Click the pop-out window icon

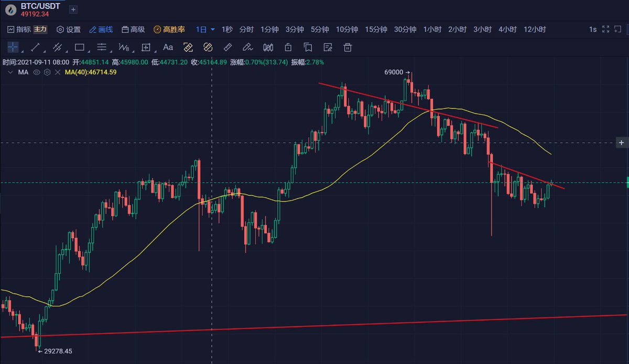[619, 29]
